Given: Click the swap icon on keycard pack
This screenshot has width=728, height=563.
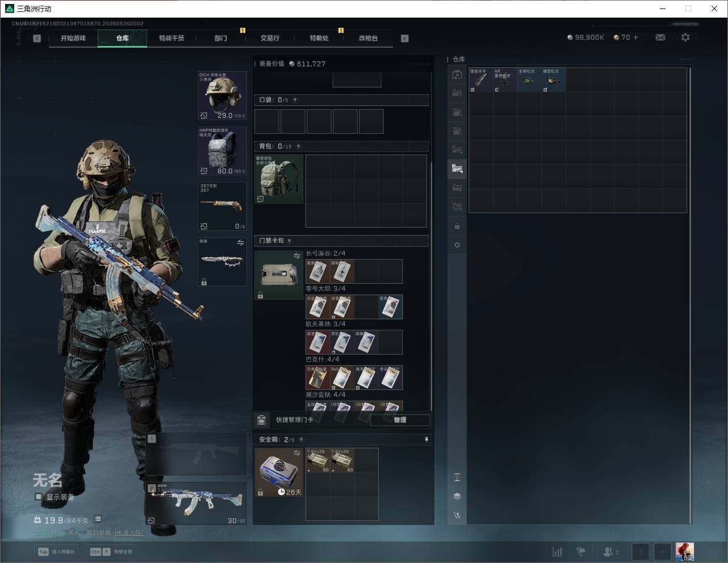Looking at the screenshot, I should coord(297,255).
